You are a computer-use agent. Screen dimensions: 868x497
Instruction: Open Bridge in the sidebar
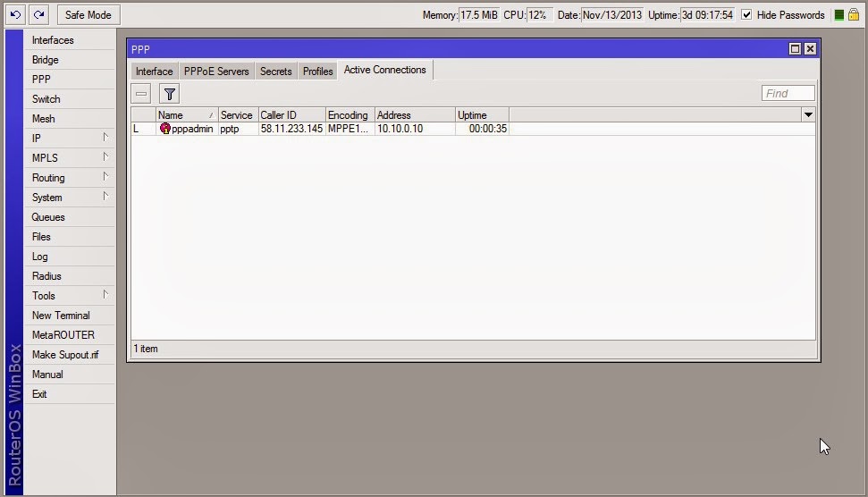pos(70,60)
